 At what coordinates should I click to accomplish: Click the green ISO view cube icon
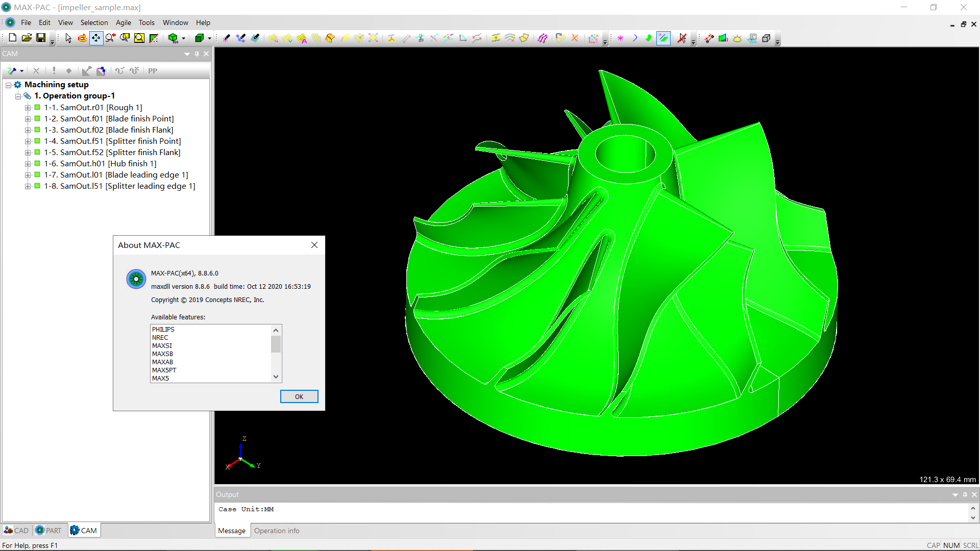click(x=173, y=38)
